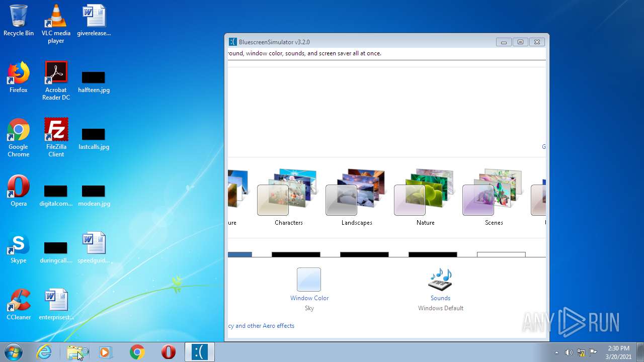Click Show Desktop button at taskbar end
The image size is (644, 362).
(x=640, y=352)
